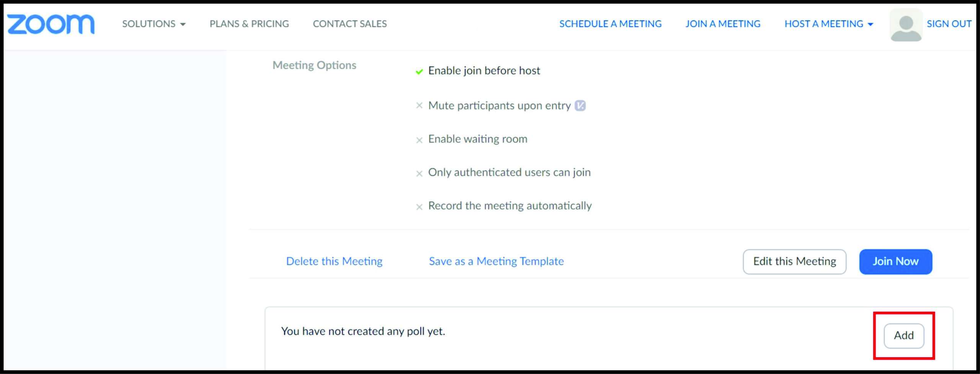The image size is (980, 374).
Task: Click info icon beside Mute participants
Action: [x=580, y=106]
